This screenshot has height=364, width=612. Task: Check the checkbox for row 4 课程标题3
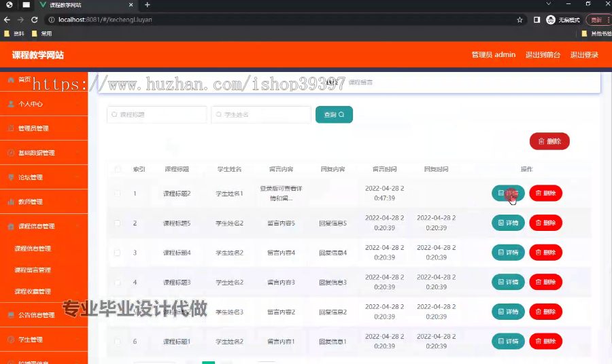pos(117,282)
